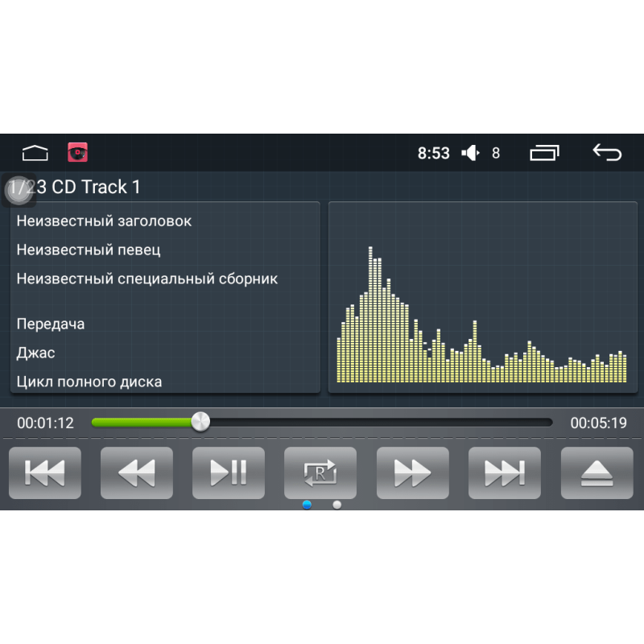Screen dimensions: 644x644
Task: Click 'Неизвестный специальный сборник' album text
Action: coord(147,279)
